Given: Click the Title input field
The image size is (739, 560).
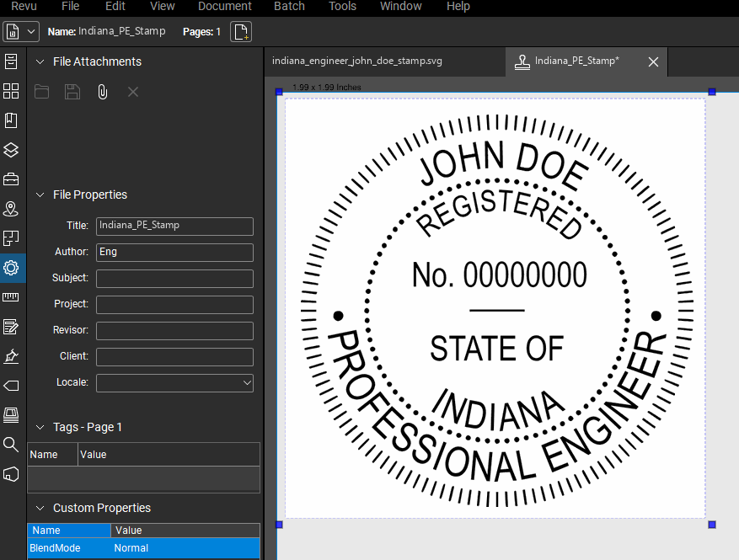Looking at the screenshot, I should (x=175, y=226).
